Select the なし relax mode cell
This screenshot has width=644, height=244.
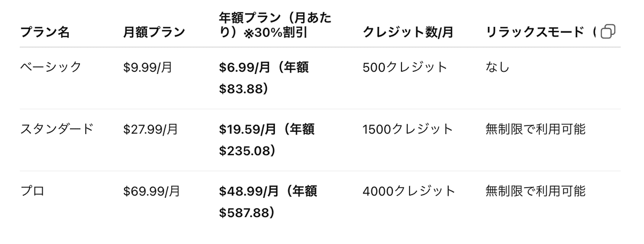pos(497,68)
